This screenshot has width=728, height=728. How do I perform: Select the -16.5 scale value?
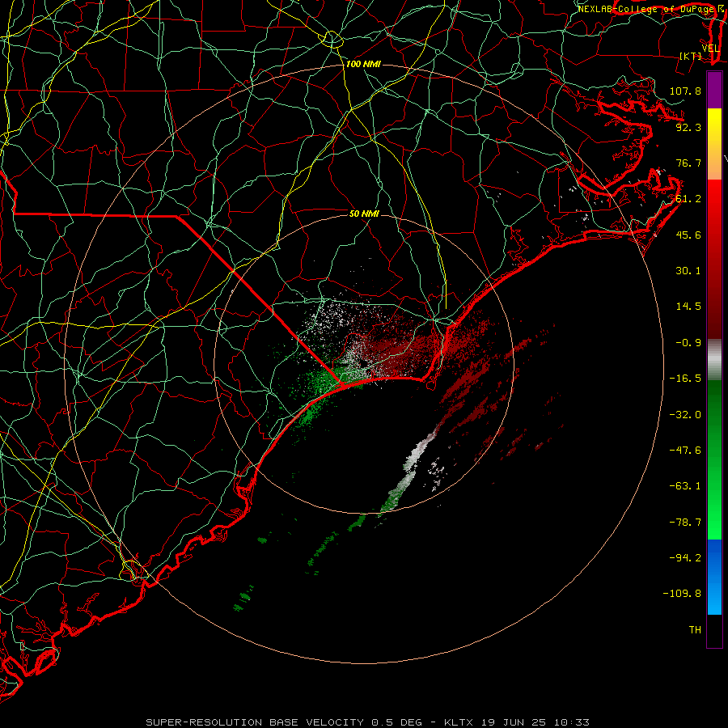(x=685, y=379)
